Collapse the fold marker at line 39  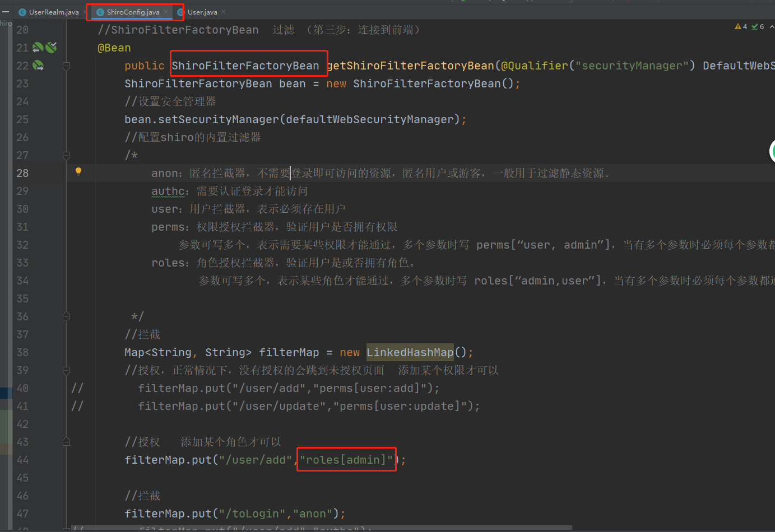66,370
